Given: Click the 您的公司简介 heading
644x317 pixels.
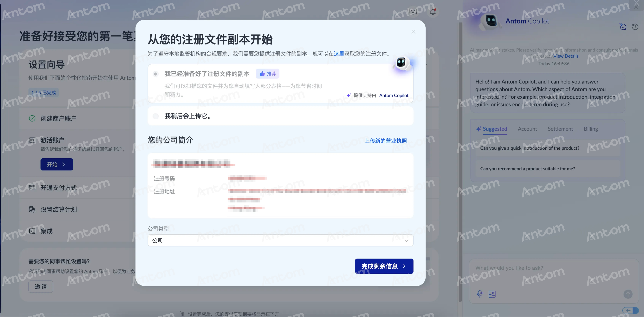Looking at the screenshot, I should [x=171, y=140].
